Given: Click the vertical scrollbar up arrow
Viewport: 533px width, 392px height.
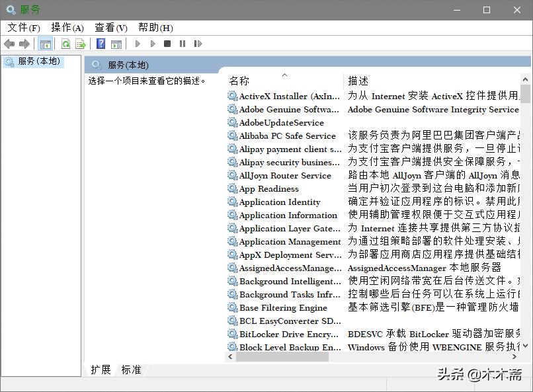Looking at the screenshot, I should tap(525, 79).
